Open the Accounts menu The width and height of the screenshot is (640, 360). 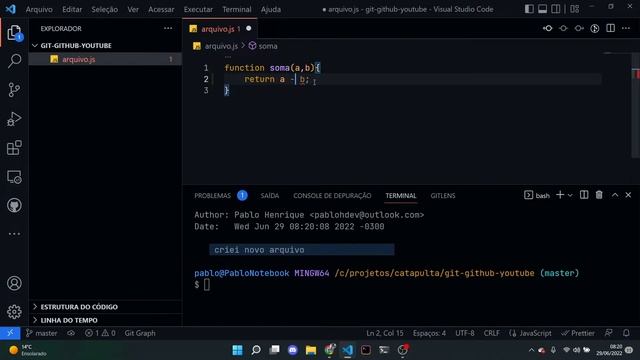(x=14, y=283)
